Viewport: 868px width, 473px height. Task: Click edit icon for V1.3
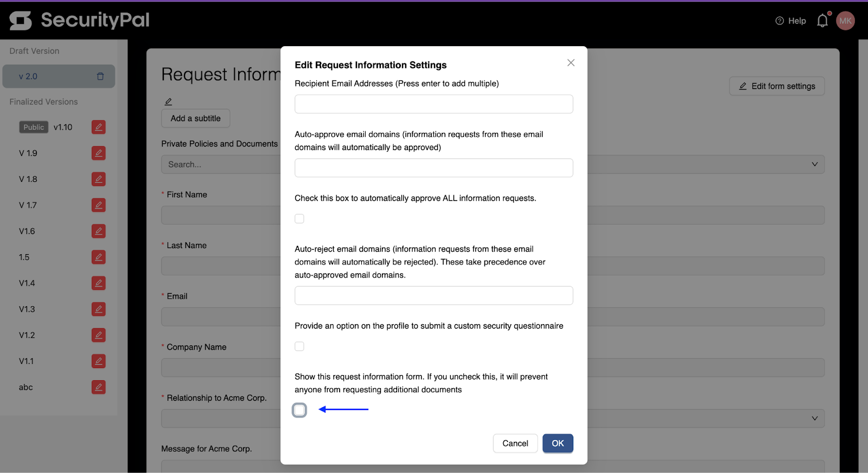pyautogui.click(x=99, y=309)
